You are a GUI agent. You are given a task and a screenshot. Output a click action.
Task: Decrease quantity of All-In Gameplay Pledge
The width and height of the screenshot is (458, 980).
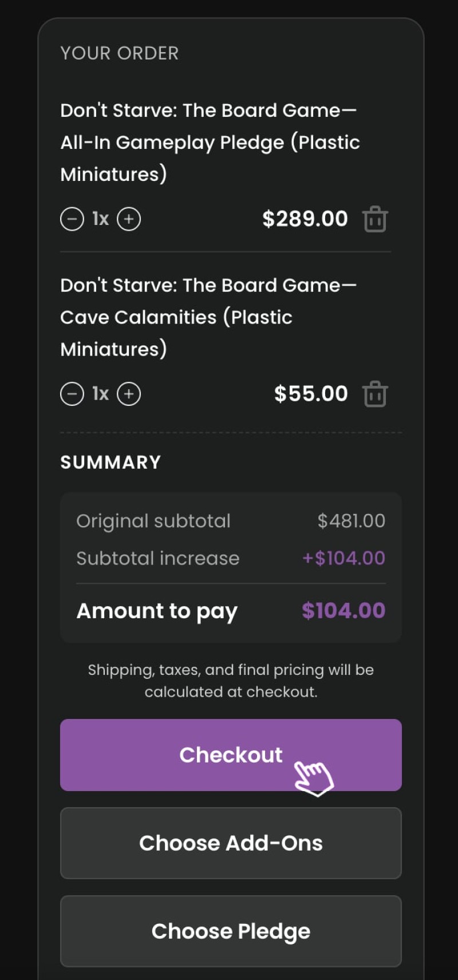click(72, 219)
